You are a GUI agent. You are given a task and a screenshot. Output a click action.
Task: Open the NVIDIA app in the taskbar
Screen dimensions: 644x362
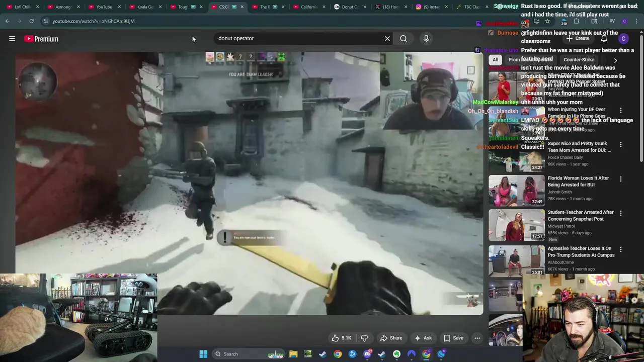(308, 354)
